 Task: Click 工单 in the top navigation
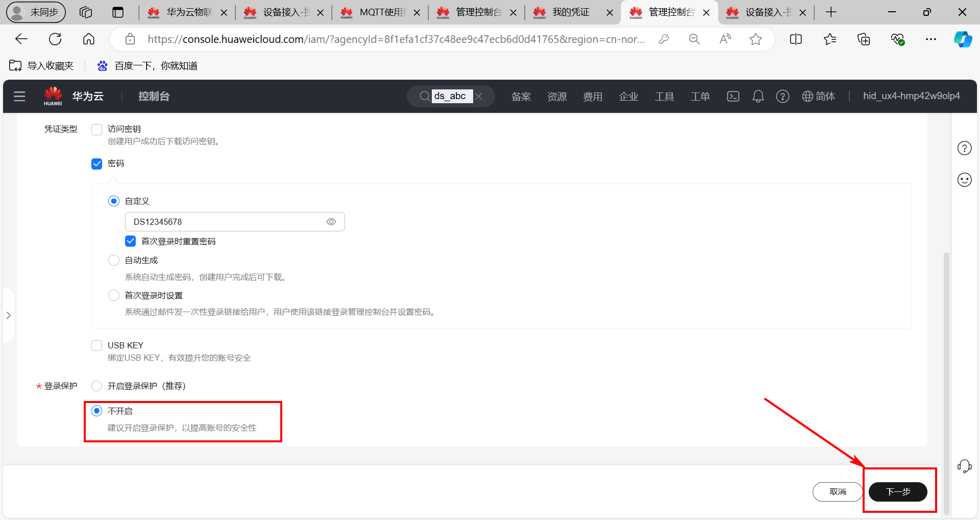point(700,96)
